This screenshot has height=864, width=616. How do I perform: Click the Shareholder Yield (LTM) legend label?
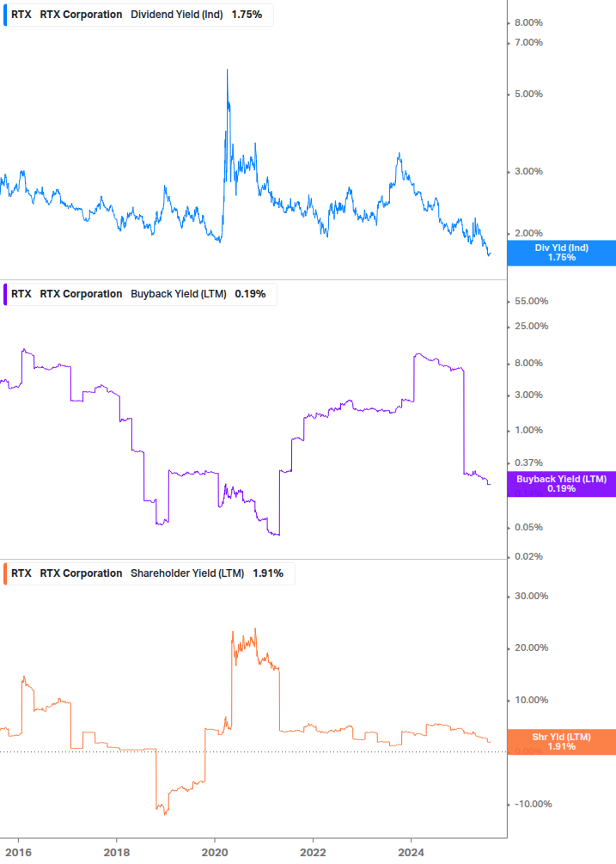187,573
